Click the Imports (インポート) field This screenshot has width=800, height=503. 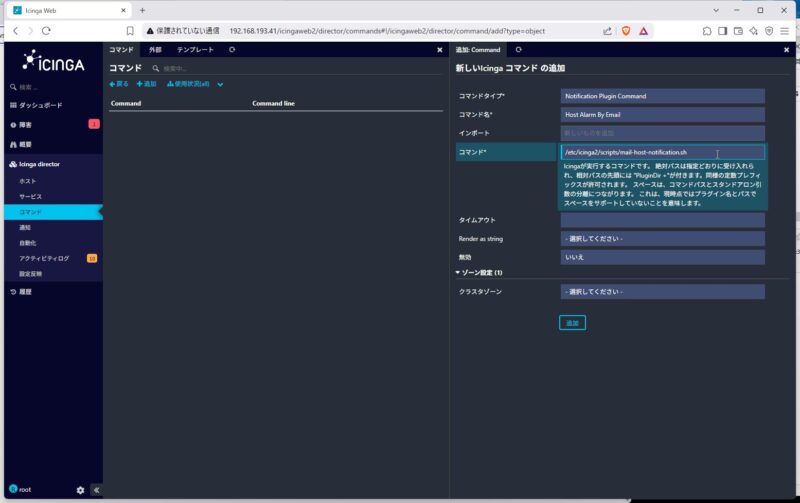pos(662,133)
